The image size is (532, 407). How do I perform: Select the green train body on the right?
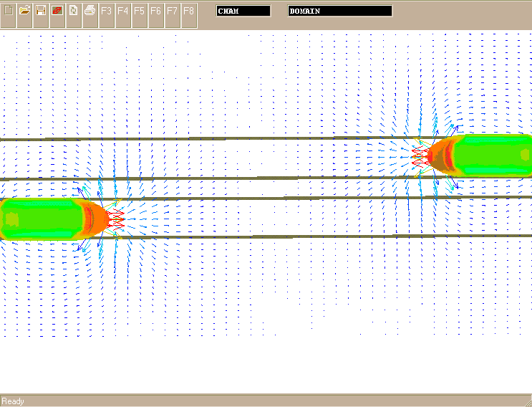point(490,155)
